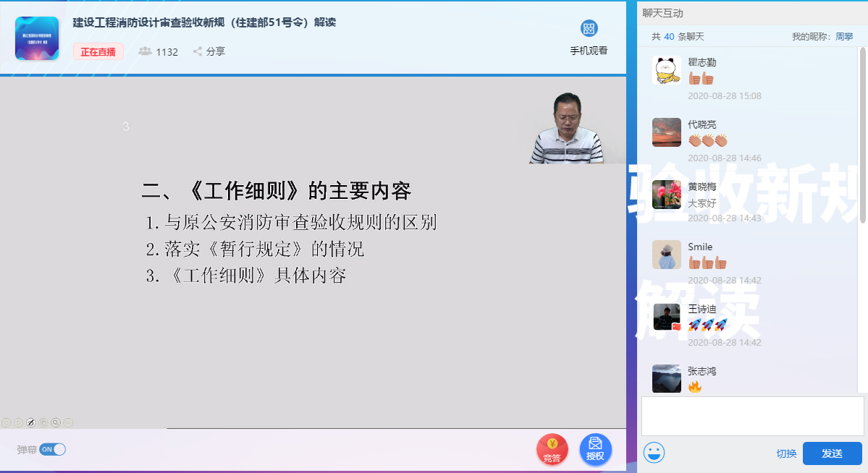Click previous slide arrow icon
868x473 pixels.
coord(6,422)
